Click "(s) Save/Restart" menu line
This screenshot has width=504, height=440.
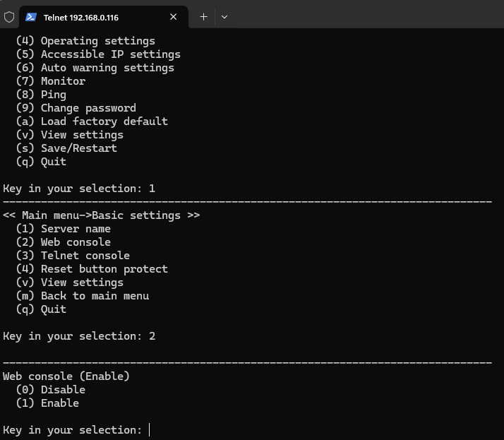(66, 148)
